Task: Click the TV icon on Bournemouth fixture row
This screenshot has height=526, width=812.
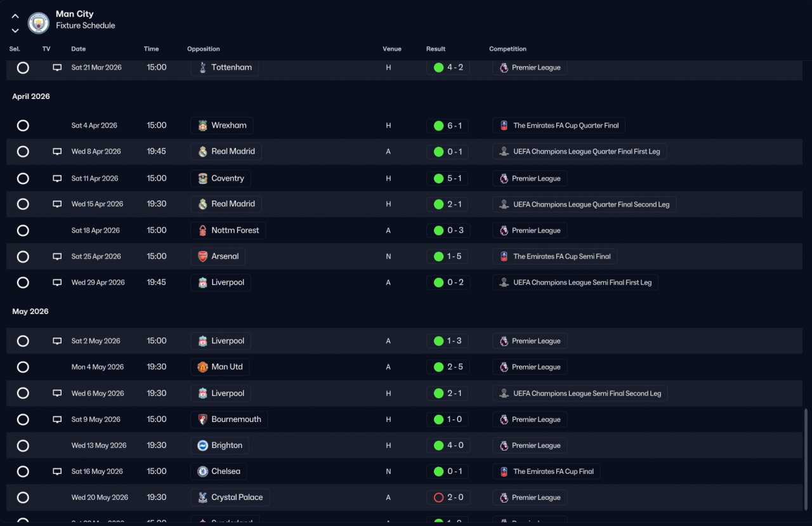Action: tap(57, 419)
